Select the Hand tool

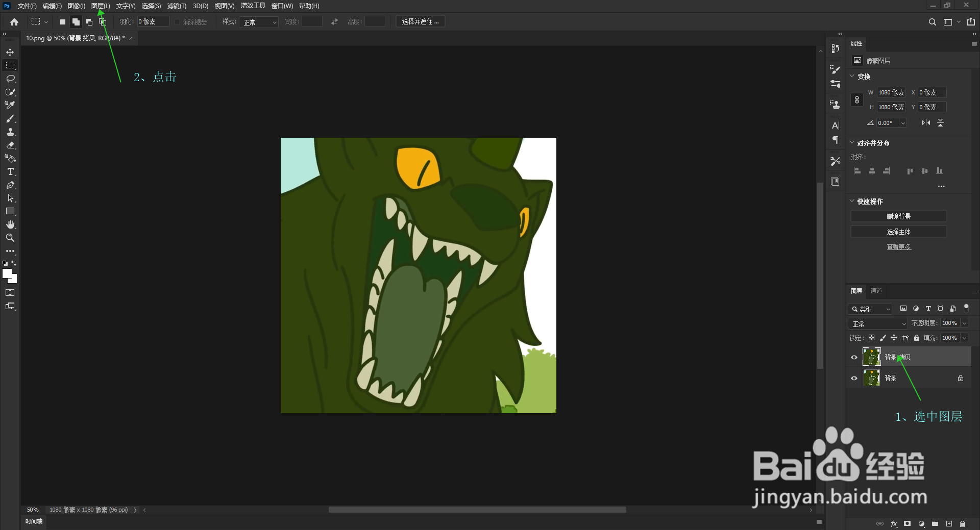coord(10,224)
